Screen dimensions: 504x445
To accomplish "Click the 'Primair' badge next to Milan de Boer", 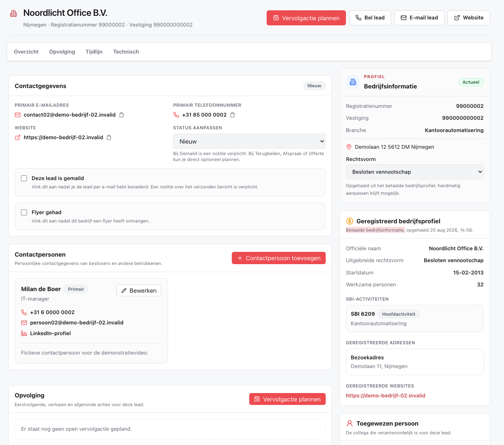I will click(76, 290).
